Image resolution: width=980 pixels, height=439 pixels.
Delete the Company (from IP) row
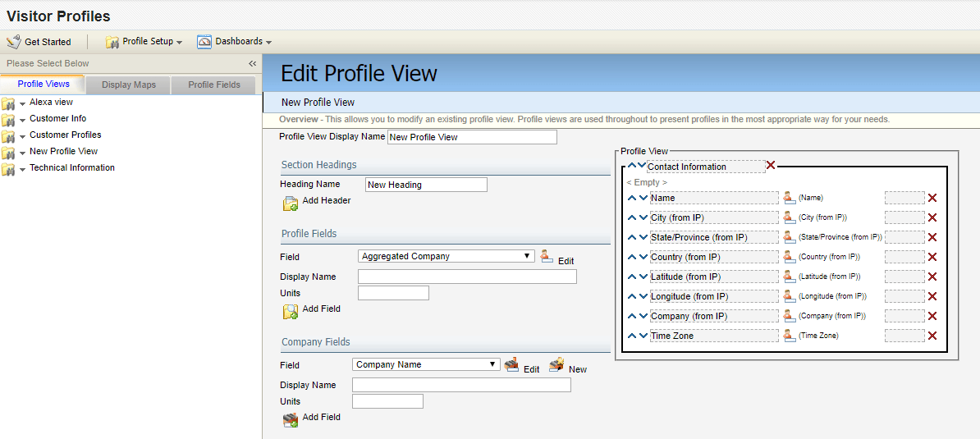932,316
